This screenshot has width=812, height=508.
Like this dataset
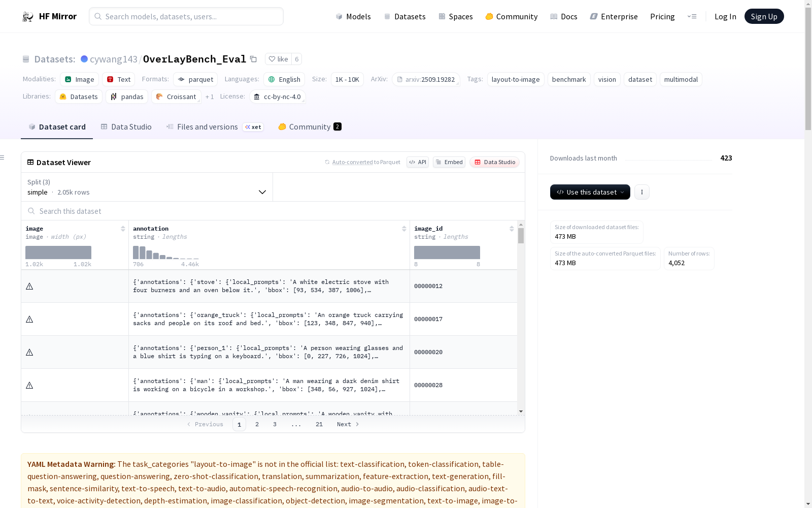point(278,59)
